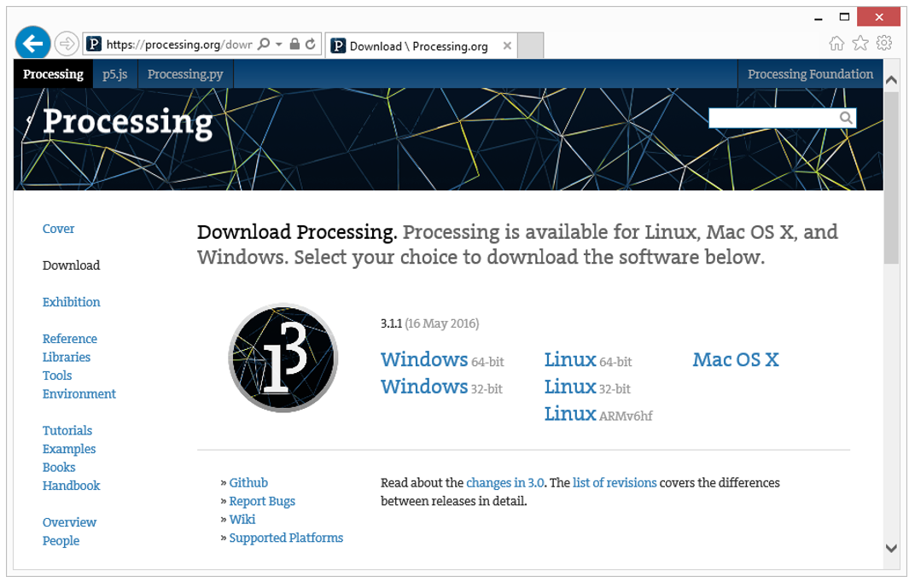Open the 'list of revisions' link
The image size is (915, 588).
pos(615,483)
